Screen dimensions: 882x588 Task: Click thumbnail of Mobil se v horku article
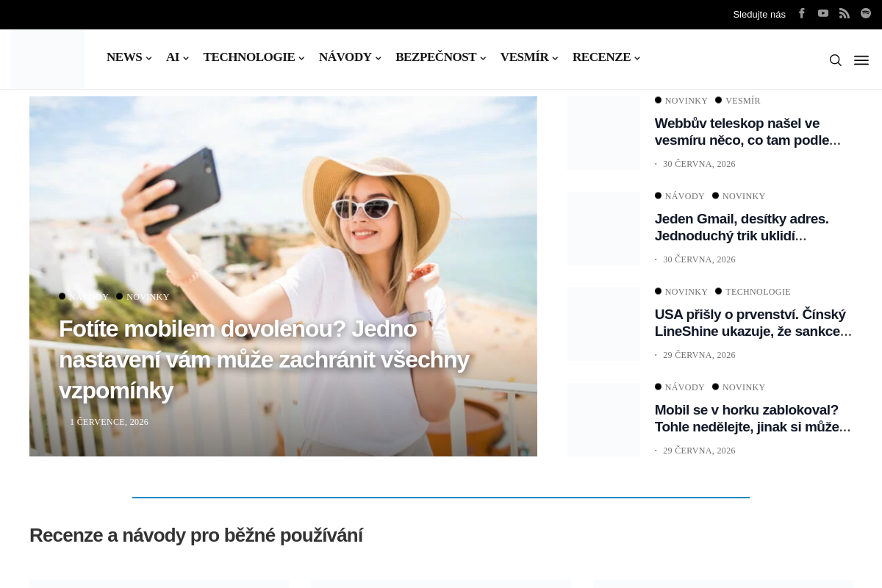(603, 420)
